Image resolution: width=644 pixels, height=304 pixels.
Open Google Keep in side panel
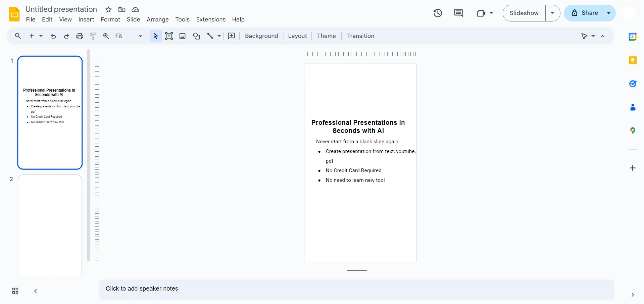pyautogui.click(x=632, y=60)
